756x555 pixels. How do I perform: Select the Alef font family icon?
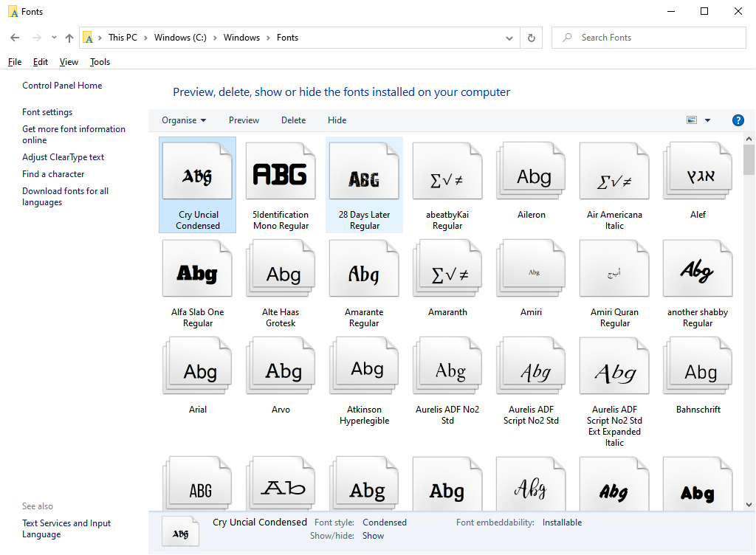pos(698,170)
